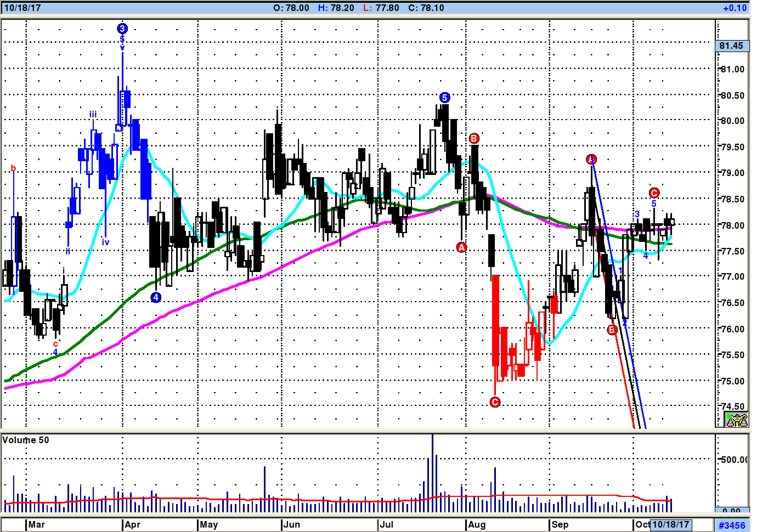Click the blue circled 5 wave marker
The height and width of the screenshot is (532, 768).
pos(445,98)
